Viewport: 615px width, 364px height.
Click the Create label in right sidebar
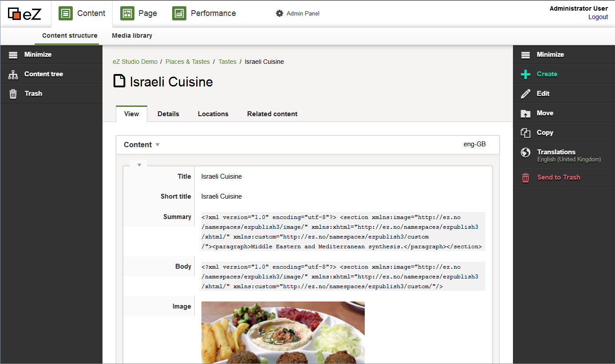tap(547, 74)
